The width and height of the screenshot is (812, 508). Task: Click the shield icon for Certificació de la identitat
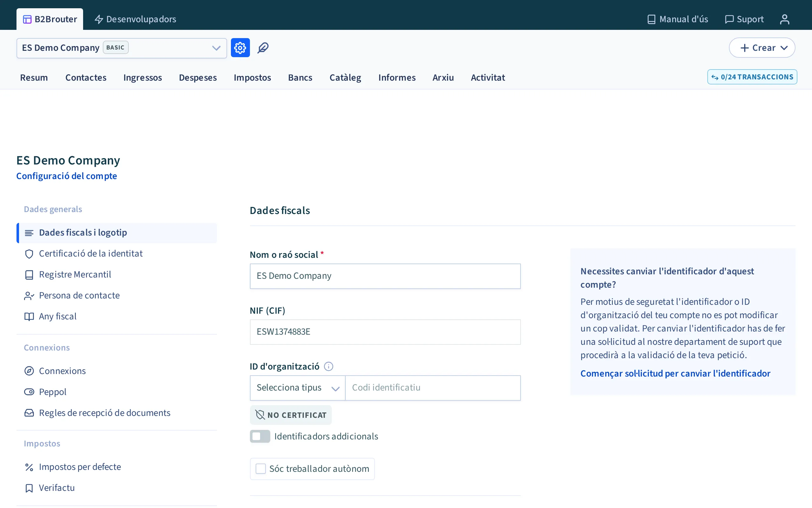pos(29,254)
